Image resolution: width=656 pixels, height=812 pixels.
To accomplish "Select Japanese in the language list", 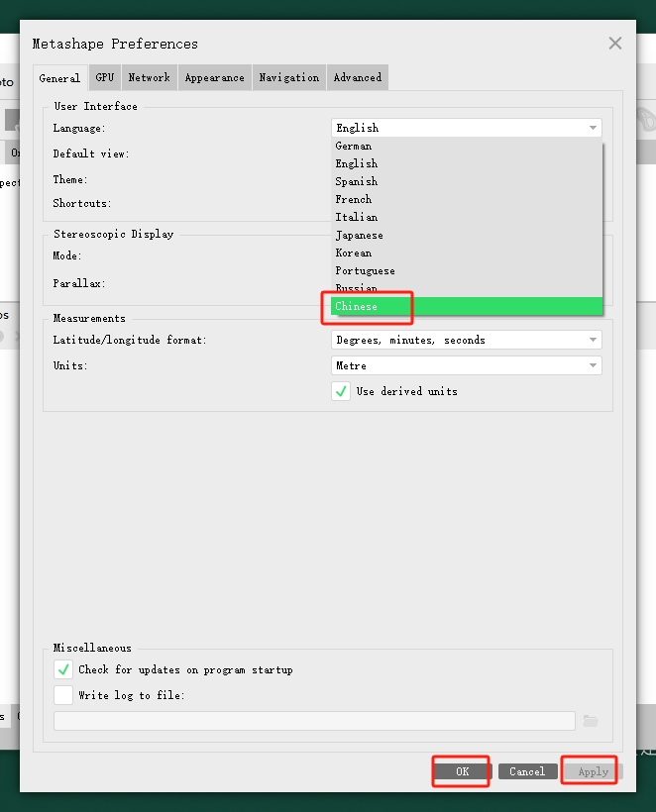I will click(x=359, y=235).
